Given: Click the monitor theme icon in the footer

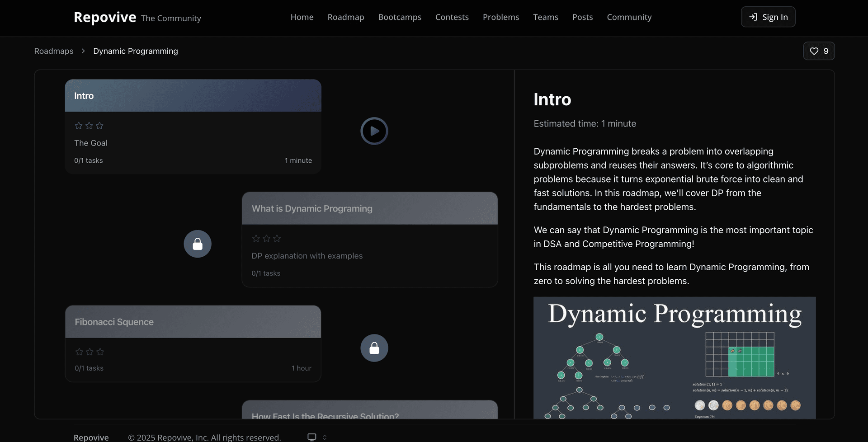Looking at the screenshot, I should 311,437.
